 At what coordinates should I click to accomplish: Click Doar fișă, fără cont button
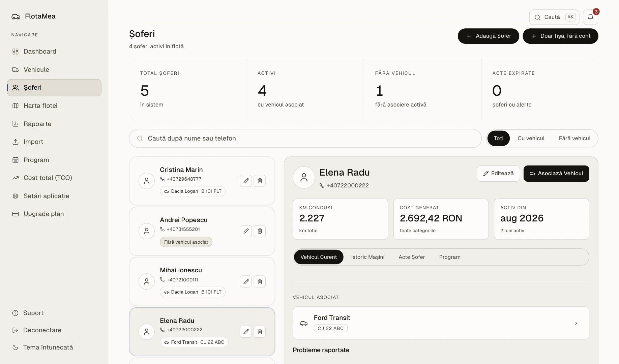(x=560, y=36)
